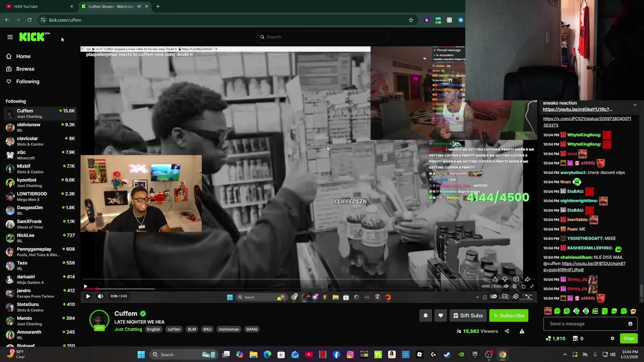This screenshot has width=644, height=362.
Task: Click the green Chat send button
Action: pyautogui.click(x=629, y=338)
